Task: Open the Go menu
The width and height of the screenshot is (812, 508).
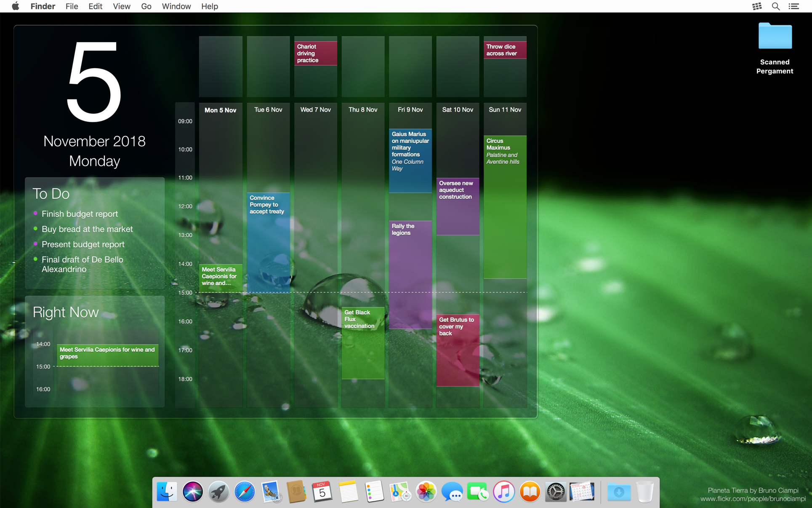Action: pos(146,6)
